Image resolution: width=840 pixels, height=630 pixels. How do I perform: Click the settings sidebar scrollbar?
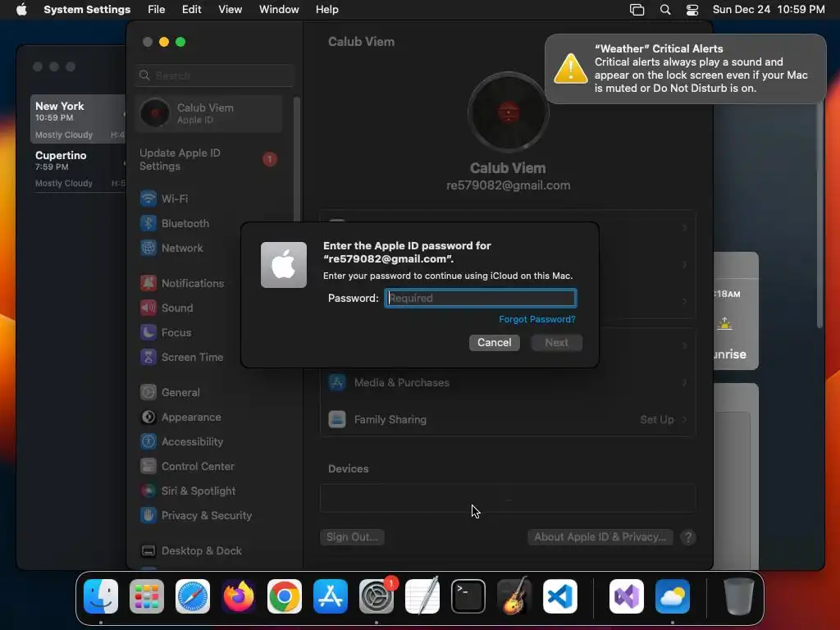point(296,161)
